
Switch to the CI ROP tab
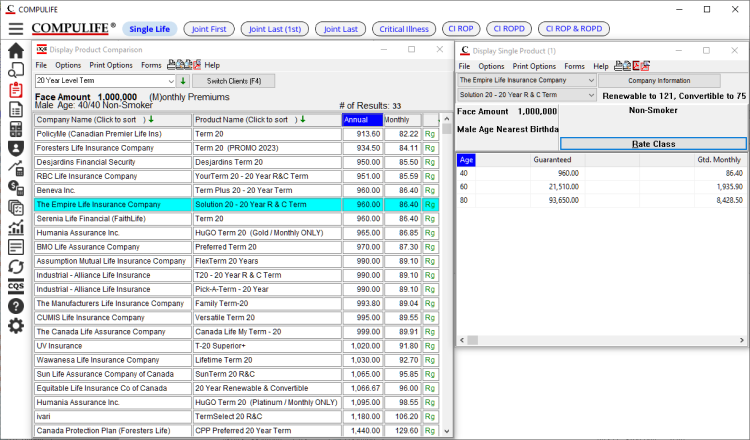tap(461, 29)
